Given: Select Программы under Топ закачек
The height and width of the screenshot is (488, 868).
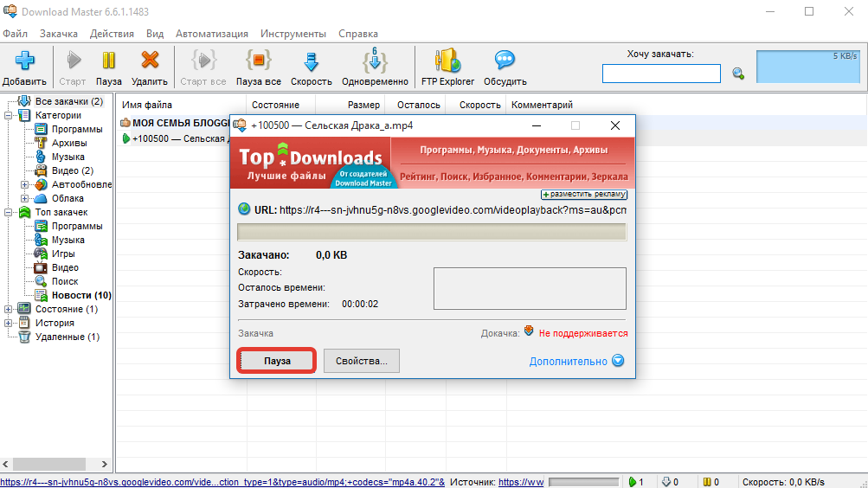Looking at the screenshot, I should (x=77, y=226).
